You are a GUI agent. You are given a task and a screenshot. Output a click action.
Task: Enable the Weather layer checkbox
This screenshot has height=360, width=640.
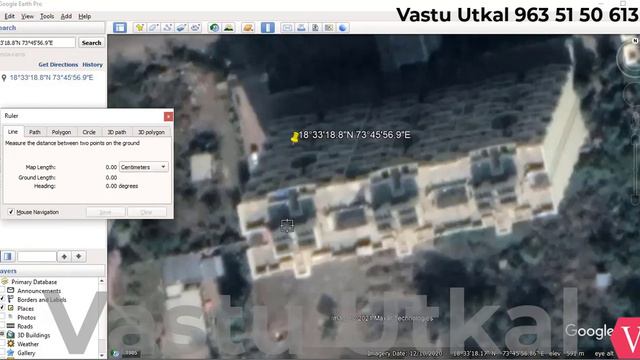click(x=2, y=344)
